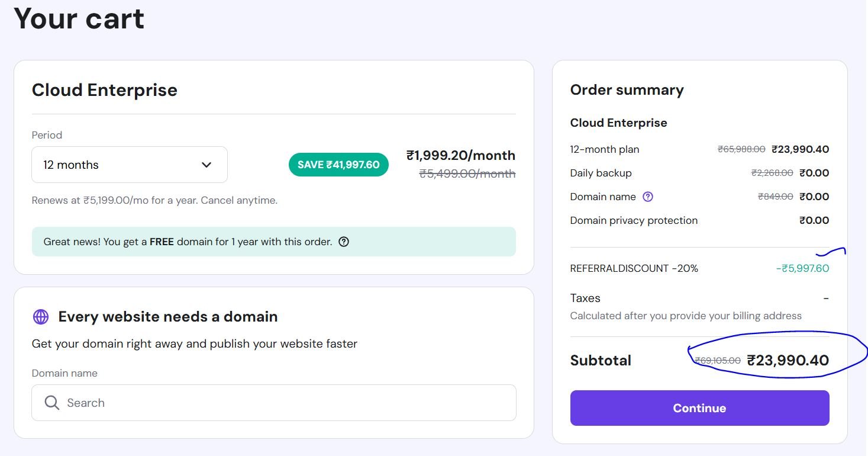Click the Taxes row label
This screenshot has width=868, height=456.
pos(585,298)
